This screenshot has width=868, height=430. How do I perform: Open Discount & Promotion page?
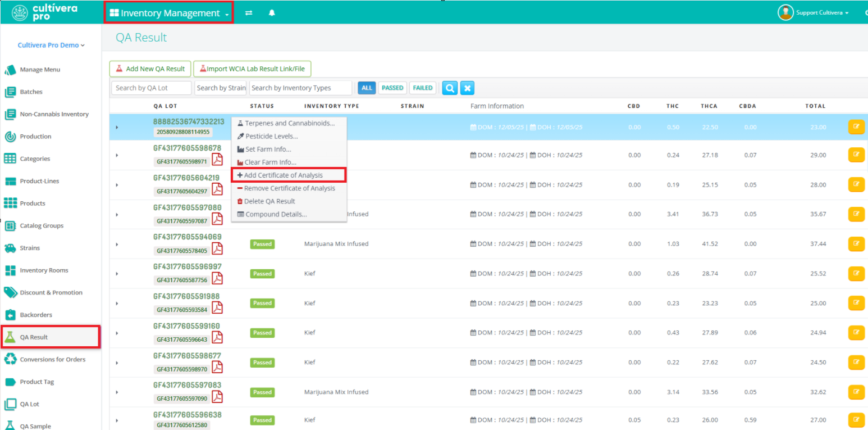point(51,293)
